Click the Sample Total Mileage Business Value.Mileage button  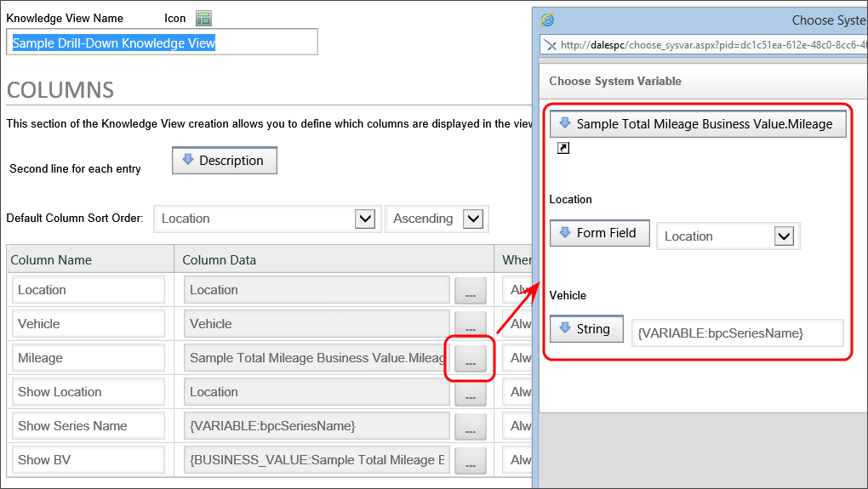[698, 124]
